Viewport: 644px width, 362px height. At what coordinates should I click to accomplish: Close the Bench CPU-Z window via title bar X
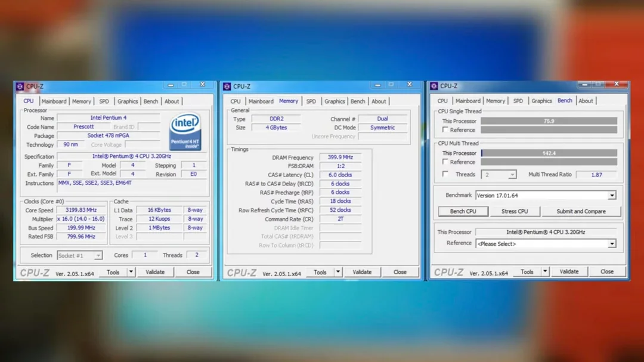tap(617, 84)
